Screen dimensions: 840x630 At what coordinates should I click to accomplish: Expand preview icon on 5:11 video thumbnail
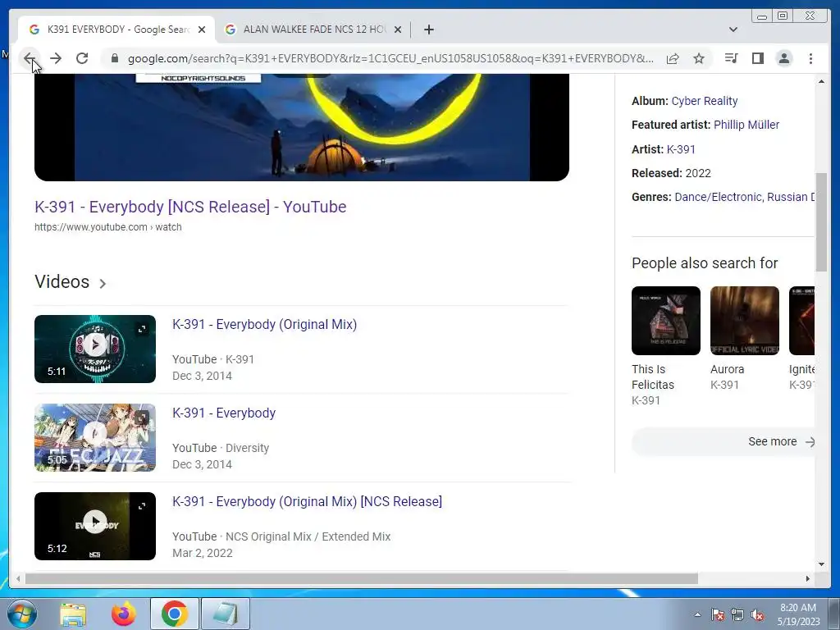point(142,328)
